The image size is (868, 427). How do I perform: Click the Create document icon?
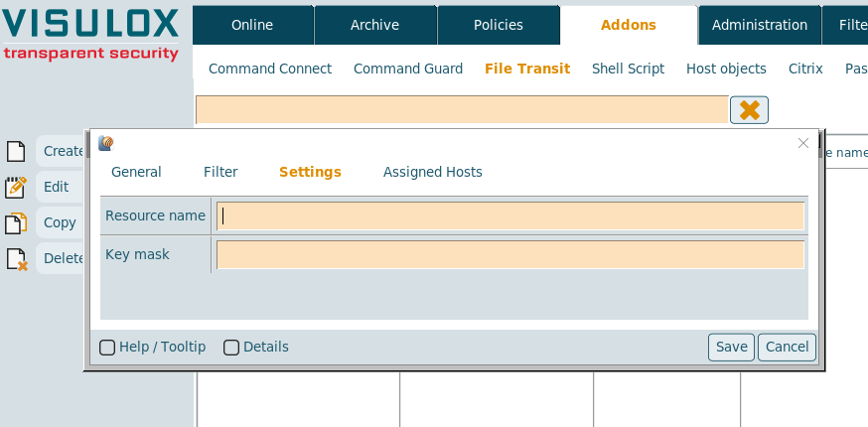[x=15, y=151]
